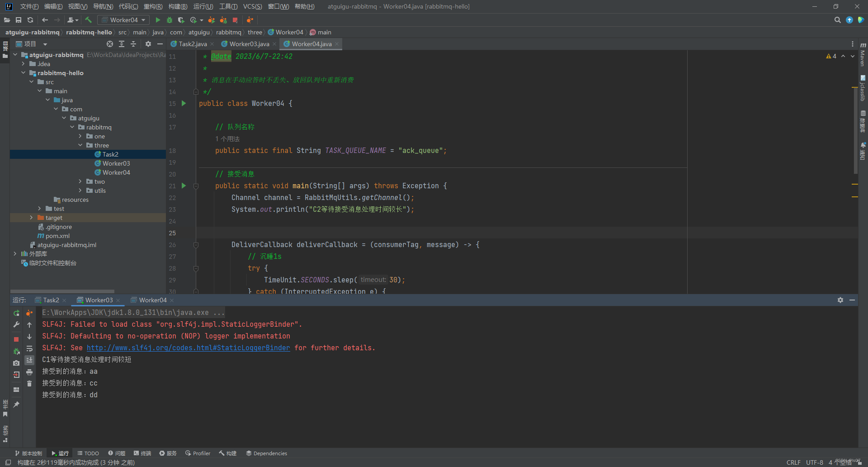This screenshot has height=467, width=868.
Task: Toggle the 终端 terminal tool window
Action: point(142,453)
